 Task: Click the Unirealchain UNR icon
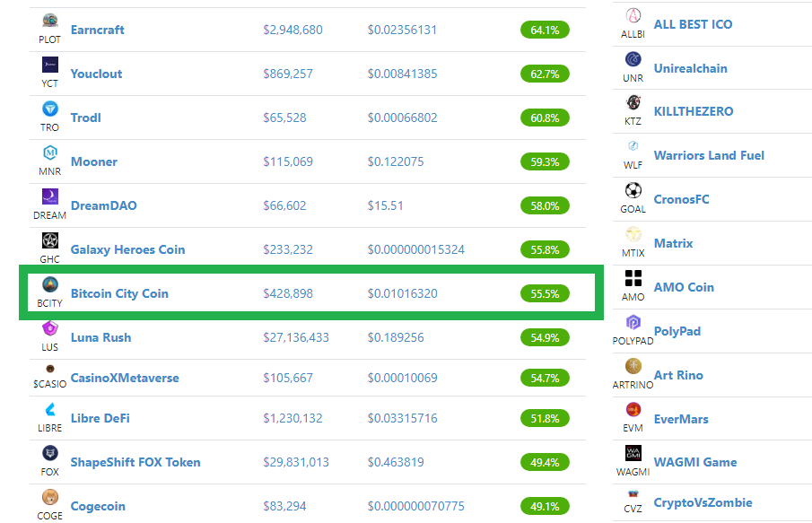(633, 59)
